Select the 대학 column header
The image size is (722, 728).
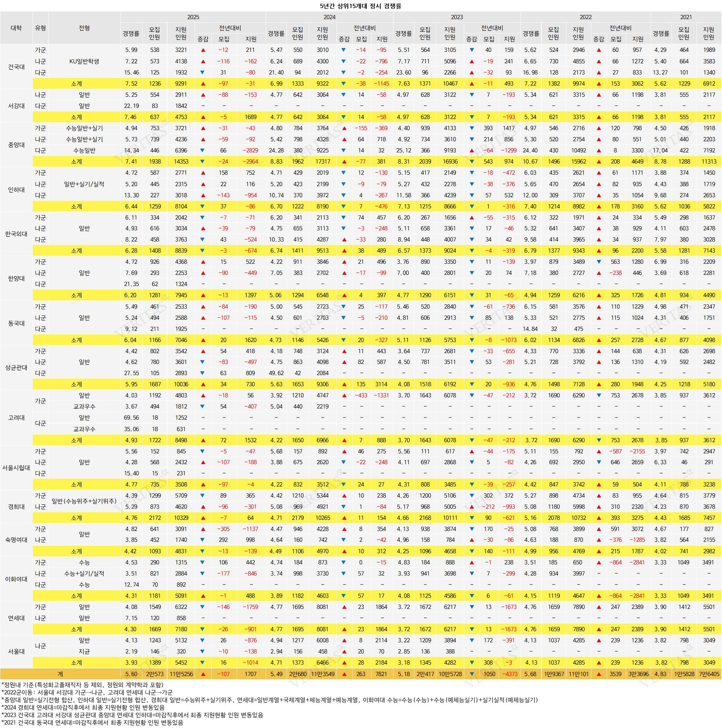[16, 28]
